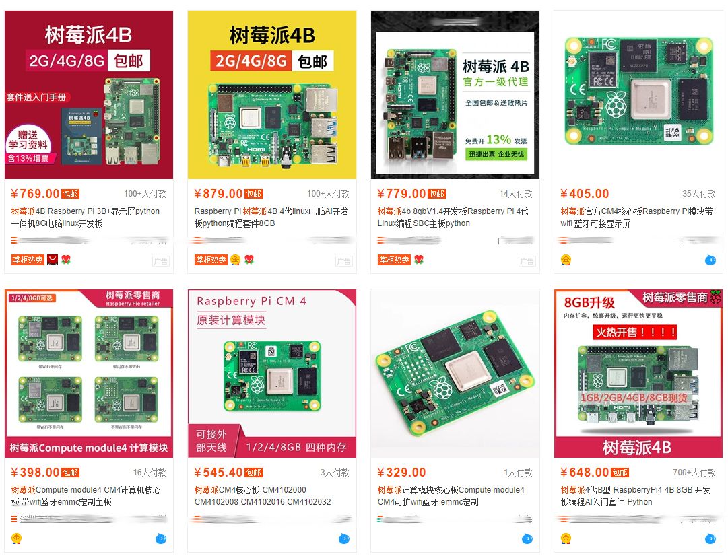The height and width of the screenshot is (560, 728).
Task: Open the 树莓派Compute module4 CM4计算机核心板 title link
Action: point(86,496)
